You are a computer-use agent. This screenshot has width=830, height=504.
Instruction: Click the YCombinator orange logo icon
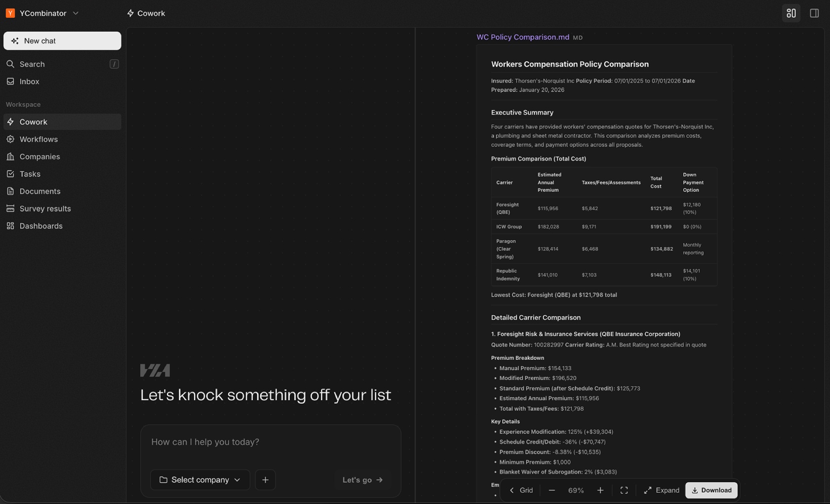point(10,13)
